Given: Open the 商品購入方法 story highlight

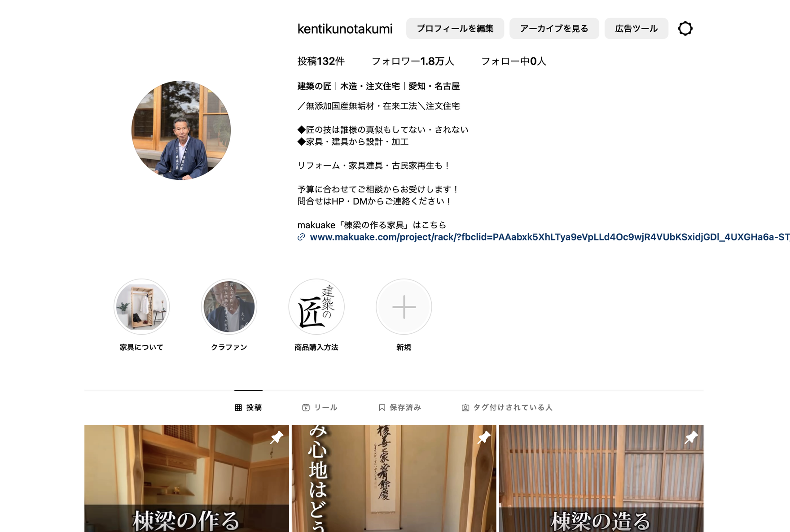Looking at the screenshot, I should 316,307.
